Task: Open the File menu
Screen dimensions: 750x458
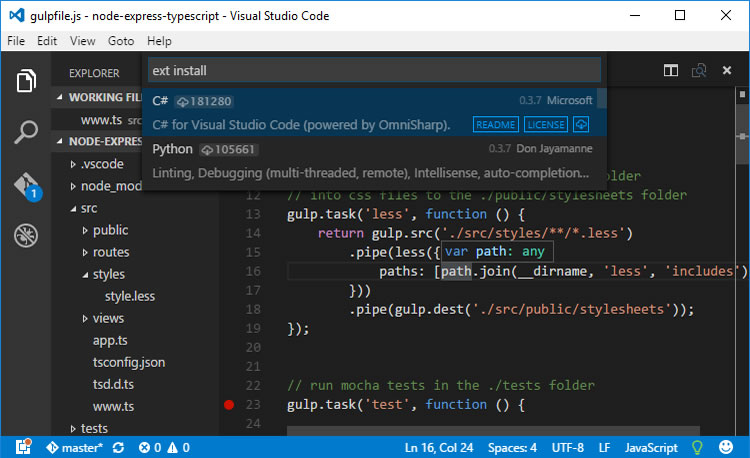Action: [16, 41]
